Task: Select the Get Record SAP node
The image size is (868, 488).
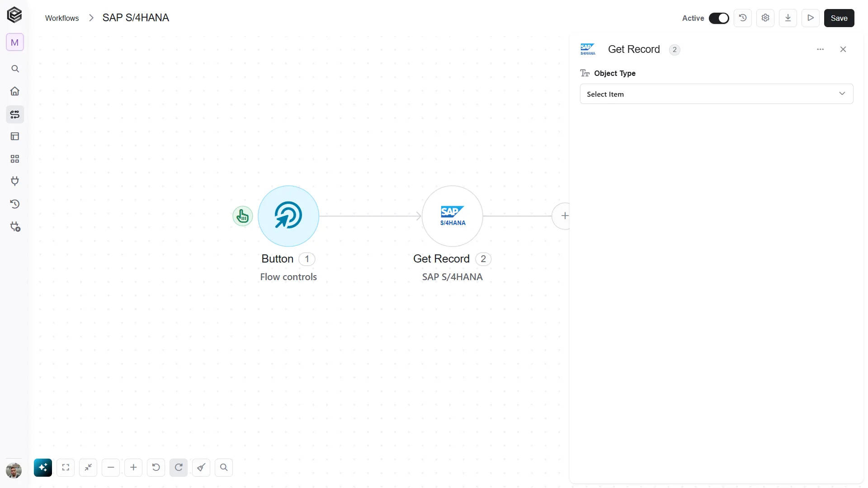Action: (453, 216)
